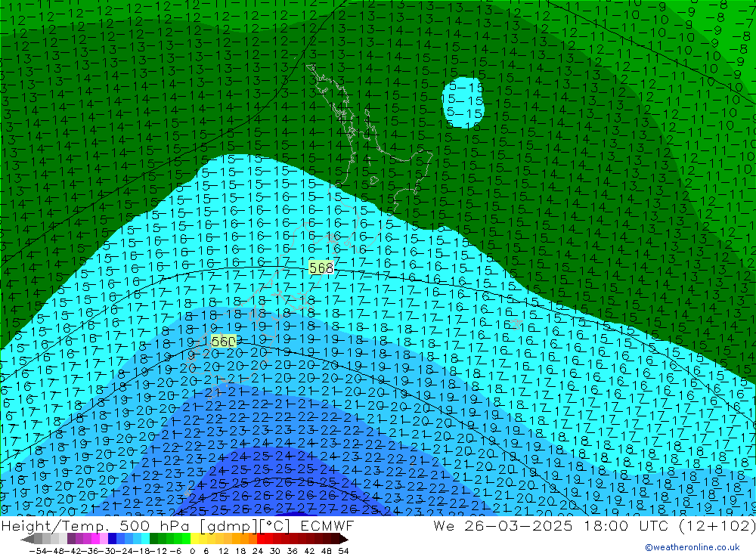The height and width of the screenshot is (554, 756).
Task: Click the isolated cyan cold pool northeast of New Zealand
Action: [463, 103]
